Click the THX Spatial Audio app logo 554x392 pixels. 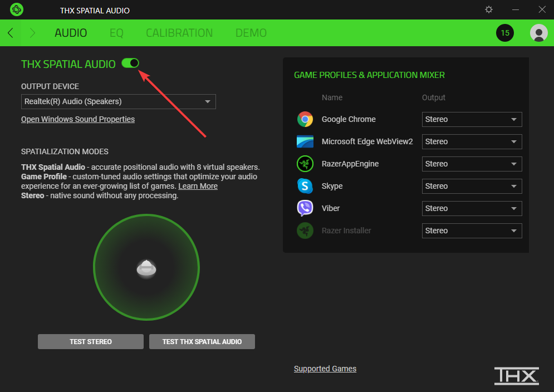coord(17,9)
